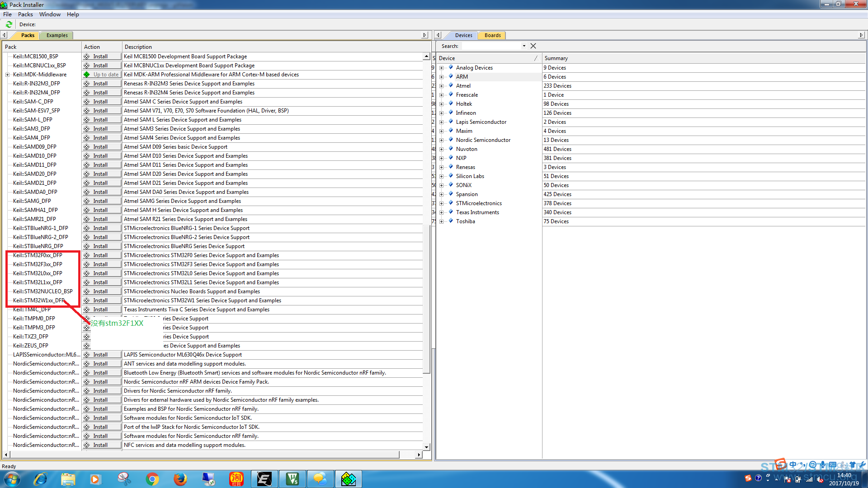Expand the Keil::MDK-Middleware pack node

tap(7, 75)
